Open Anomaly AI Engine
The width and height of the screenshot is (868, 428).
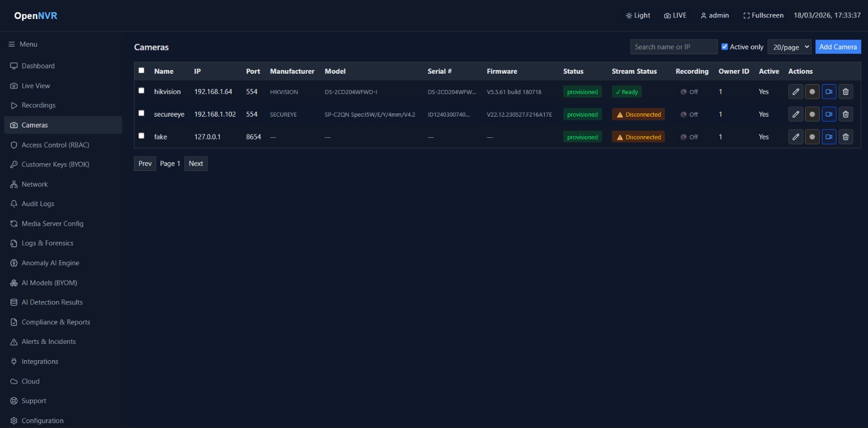point(63,263)
